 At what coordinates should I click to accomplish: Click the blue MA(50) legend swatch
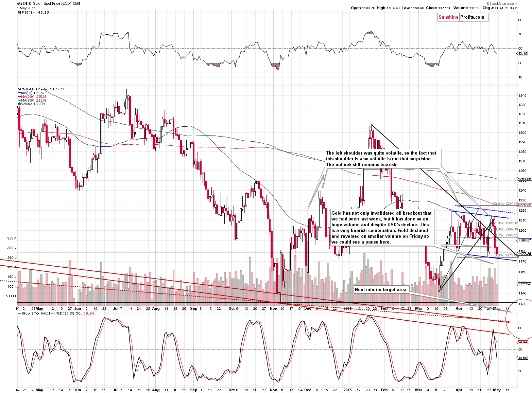[x=19, y=93]
